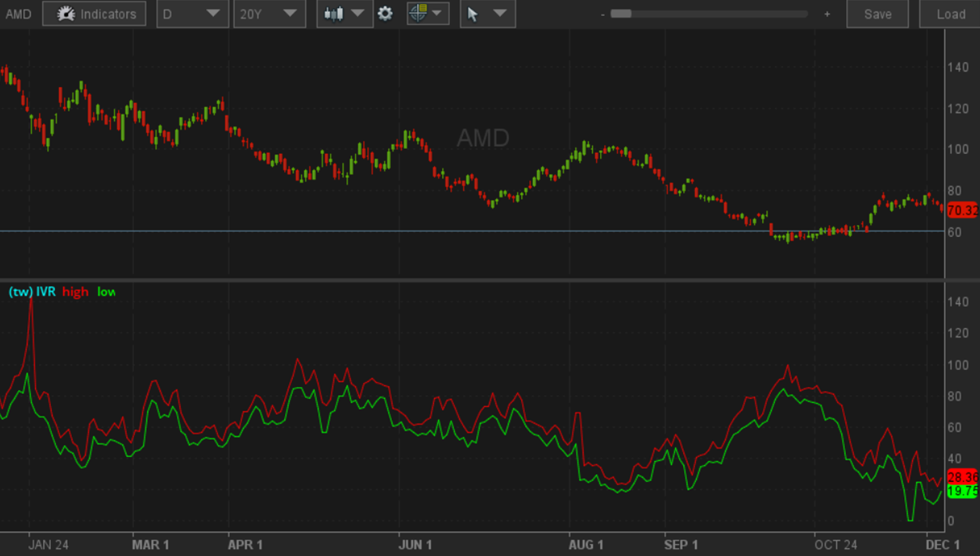
Task: Open the D timeframe dropdown
Action: [x=192, y=14]
